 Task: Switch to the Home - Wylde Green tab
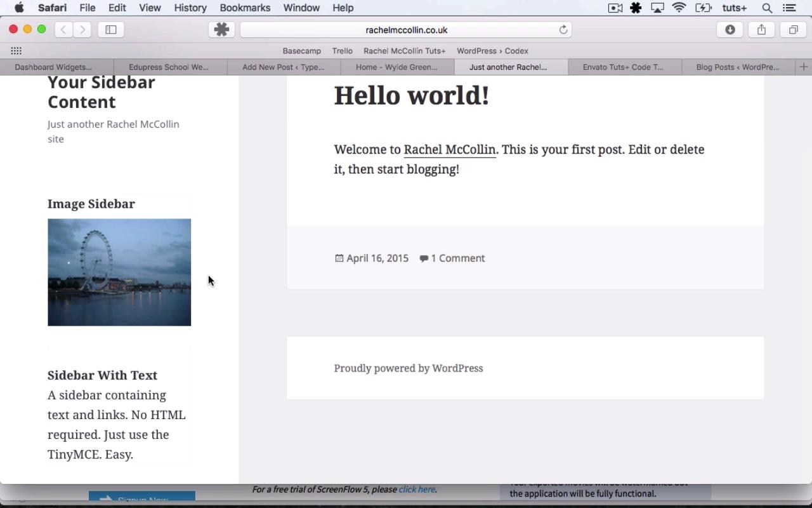click(397, 67)
